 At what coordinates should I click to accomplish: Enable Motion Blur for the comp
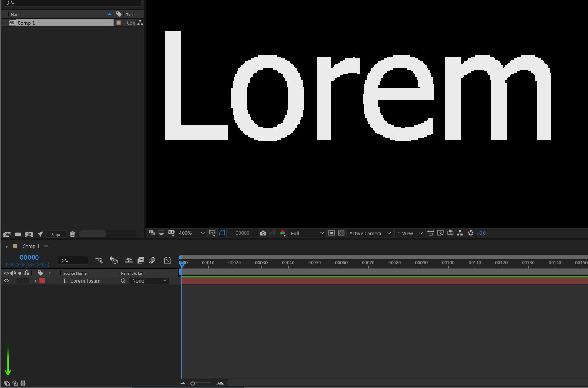(152, 260)
